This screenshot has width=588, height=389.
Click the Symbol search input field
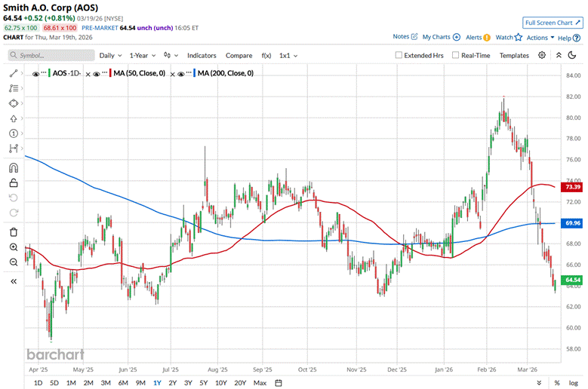51,56
